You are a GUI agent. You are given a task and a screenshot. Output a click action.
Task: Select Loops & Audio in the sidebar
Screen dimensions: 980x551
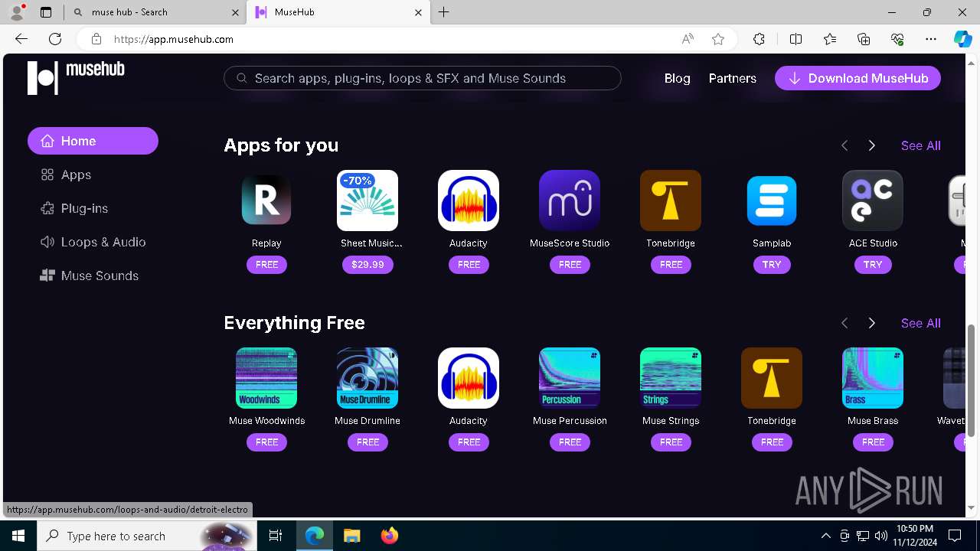93,242
